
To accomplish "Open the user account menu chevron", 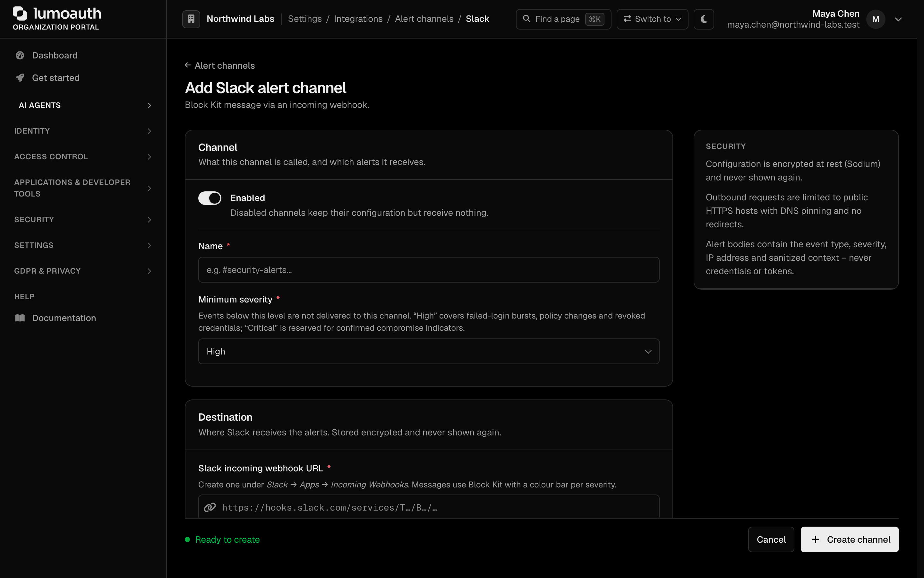I will point(898,19).
